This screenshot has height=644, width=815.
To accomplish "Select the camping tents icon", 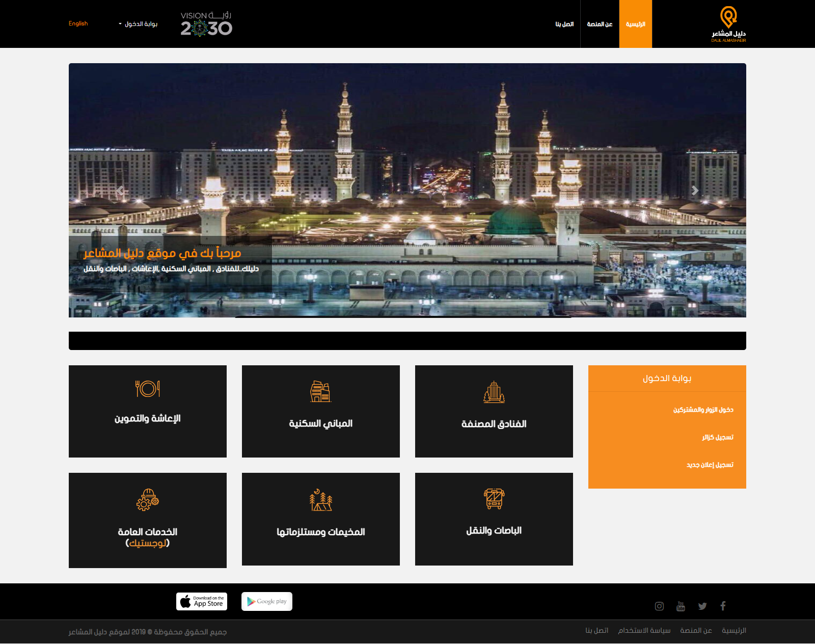I will [321, 500].
